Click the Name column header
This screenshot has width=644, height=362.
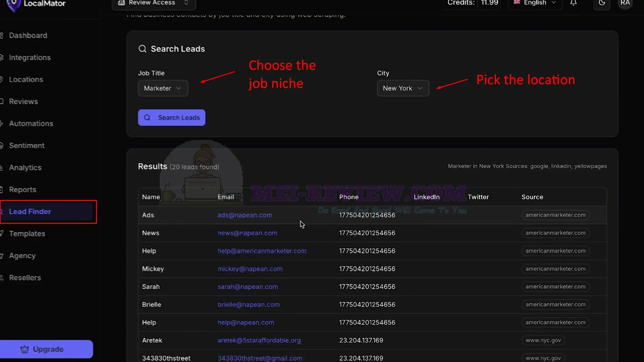pos(151,197)
